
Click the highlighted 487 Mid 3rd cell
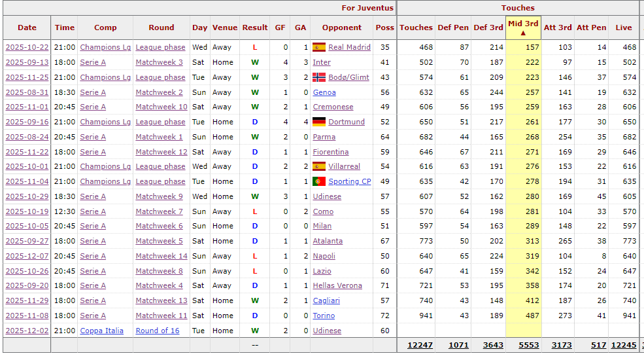(531, 316)
